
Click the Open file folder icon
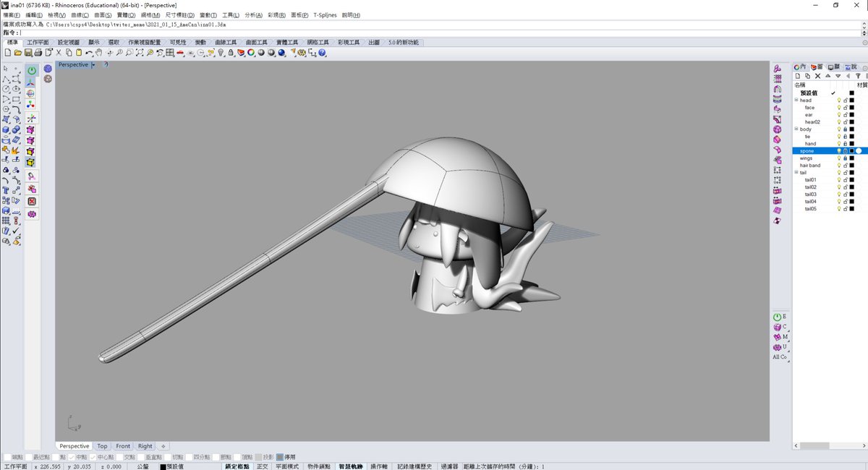18,53
